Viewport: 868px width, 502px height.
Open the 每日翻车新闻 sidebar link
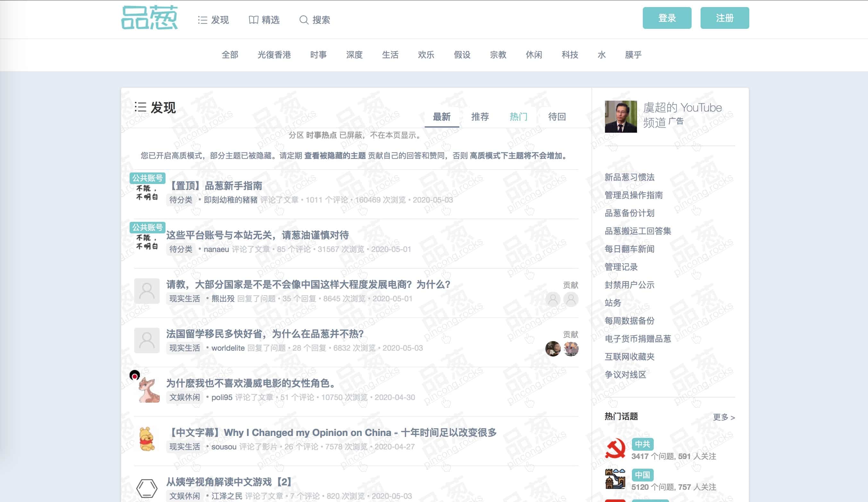630,249
